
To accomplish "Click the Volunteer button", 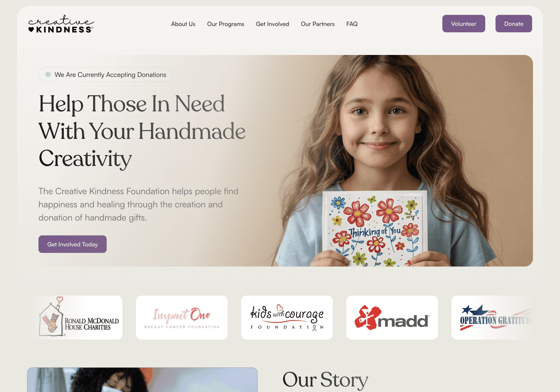I will (x=464, y=23).
